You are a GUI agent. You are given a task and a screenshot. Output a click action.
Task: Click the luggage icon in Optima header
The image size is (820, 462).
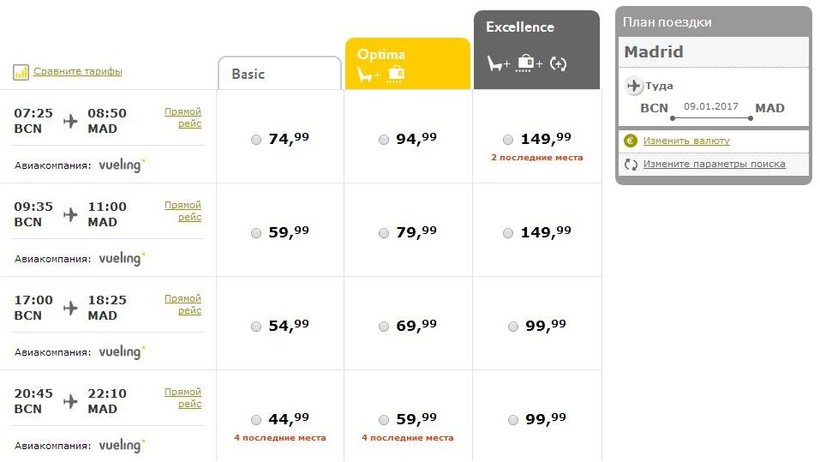coord(395,74)
